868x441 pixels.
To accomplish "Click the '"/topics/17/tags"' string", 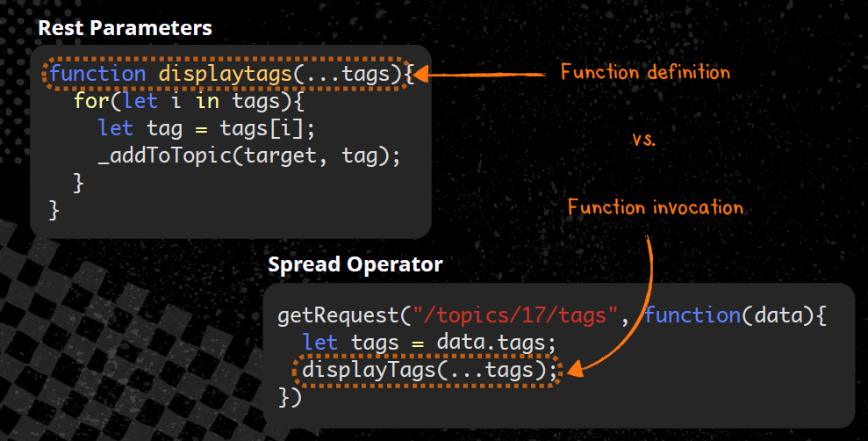I will coord(515,315).
